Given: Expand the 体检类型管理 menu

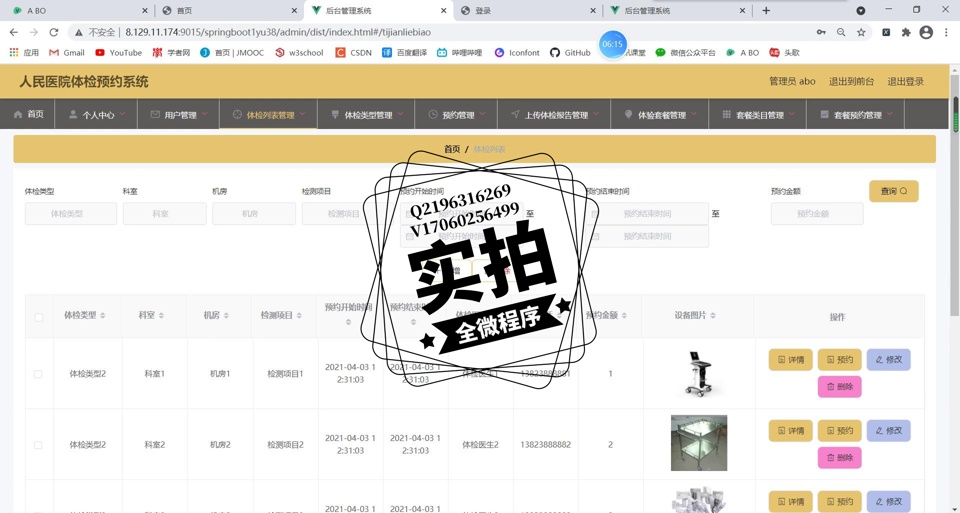Looking at the screenshot, I should pyautogui.click(x=367, y=115).
